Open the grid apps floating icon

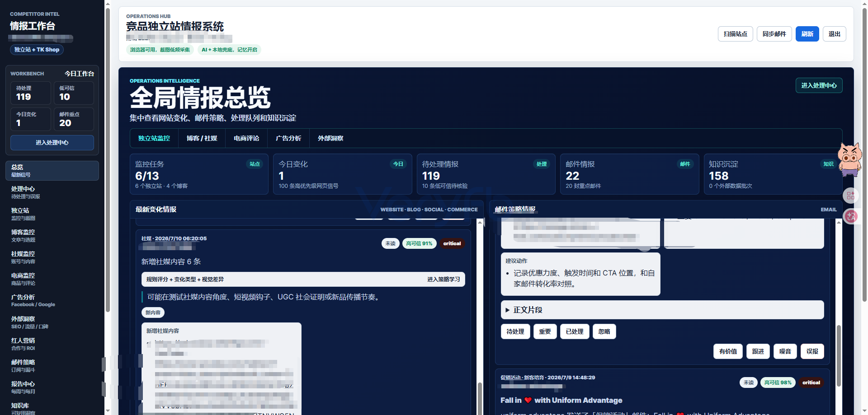pos(850,196)
